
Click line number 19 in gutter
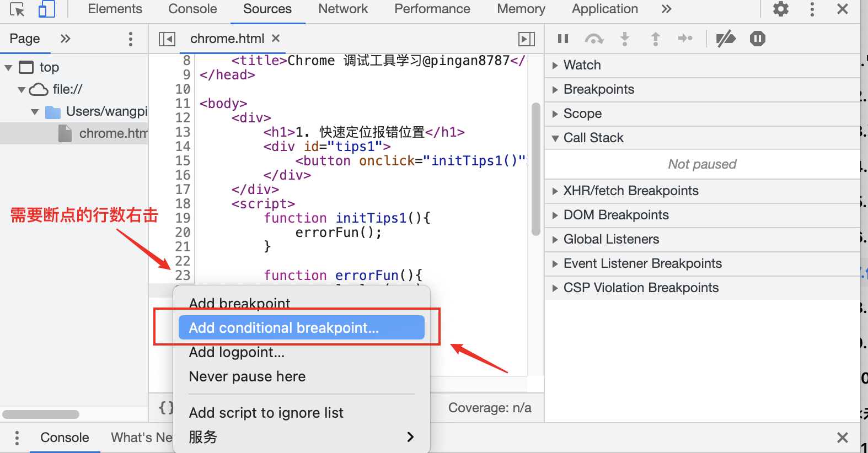pos(183,218)
